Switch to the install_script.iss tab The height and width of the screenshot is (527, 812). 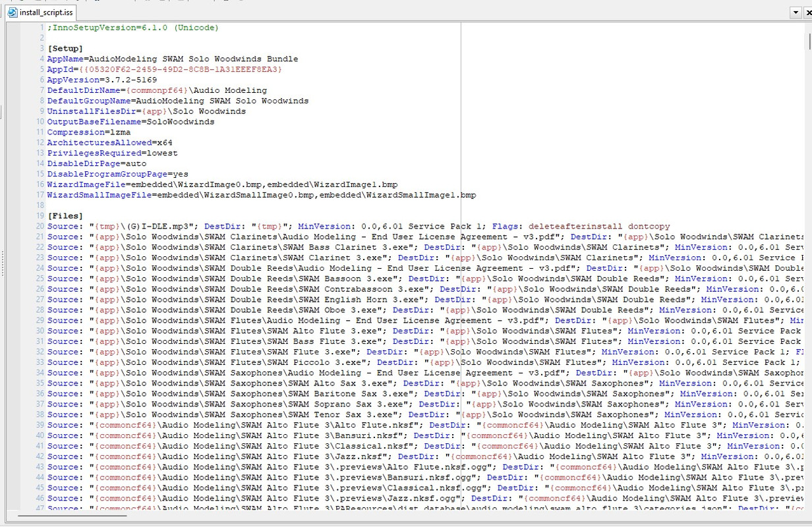point(40,13)
